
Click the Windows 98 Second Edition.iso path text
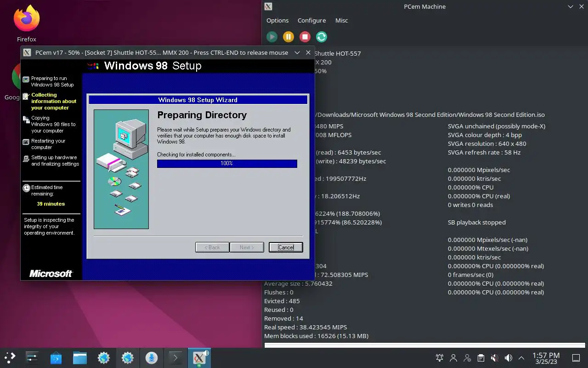[431, 115]
